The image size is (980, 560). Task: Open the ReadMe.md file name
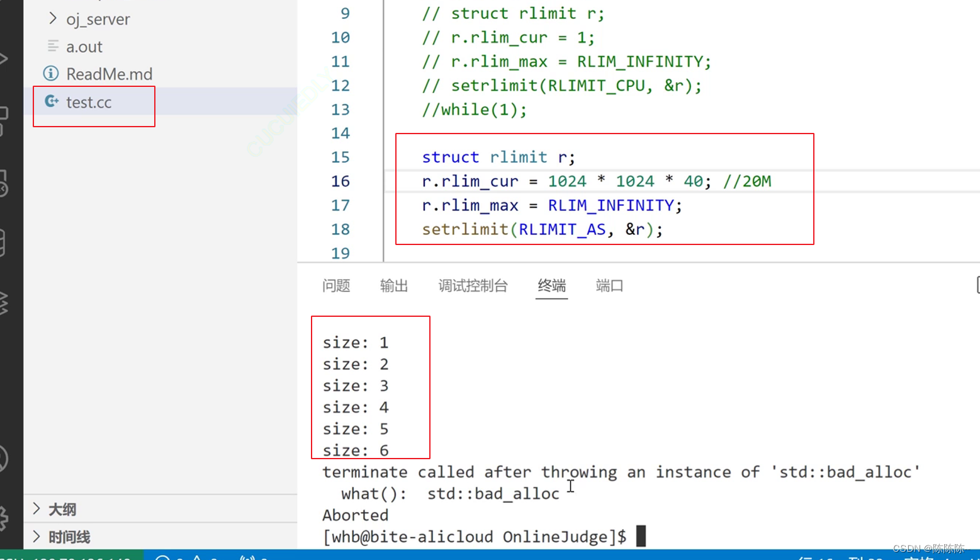click(x=110, y=74)
